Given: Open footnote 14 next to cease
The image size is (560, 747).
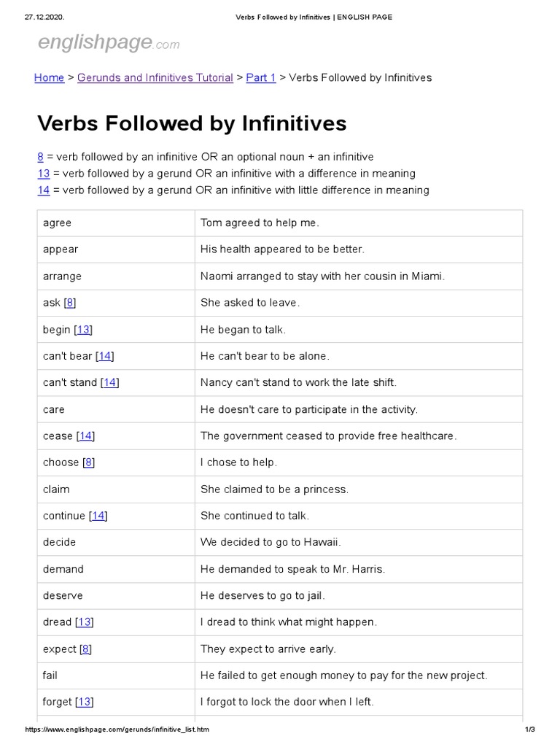Looking at the screenshot, I should [86, 436].
